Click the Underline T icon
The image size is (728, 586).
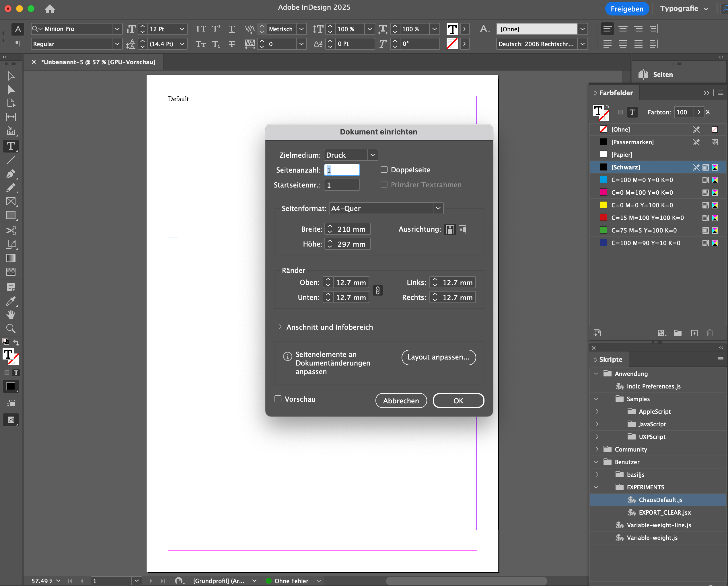tap(232, 29)
